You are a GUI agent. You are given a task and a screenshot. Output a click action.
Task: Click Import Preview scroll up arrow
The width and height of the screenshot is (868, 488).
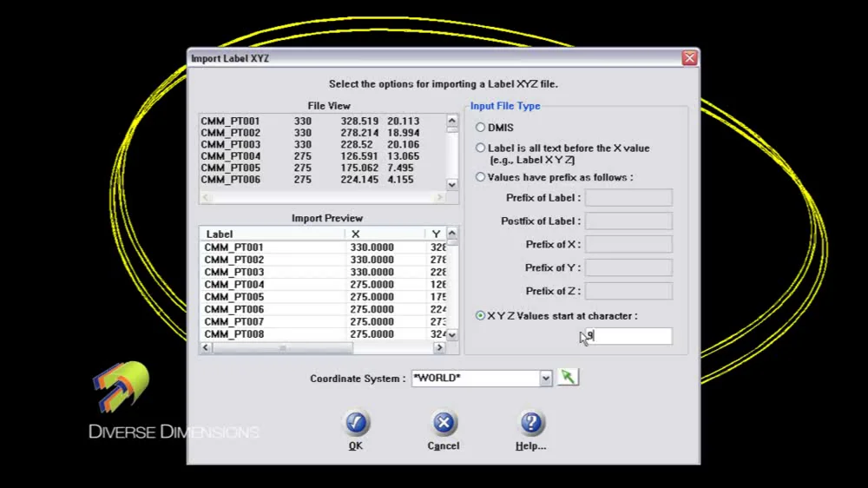click(452, 234)
